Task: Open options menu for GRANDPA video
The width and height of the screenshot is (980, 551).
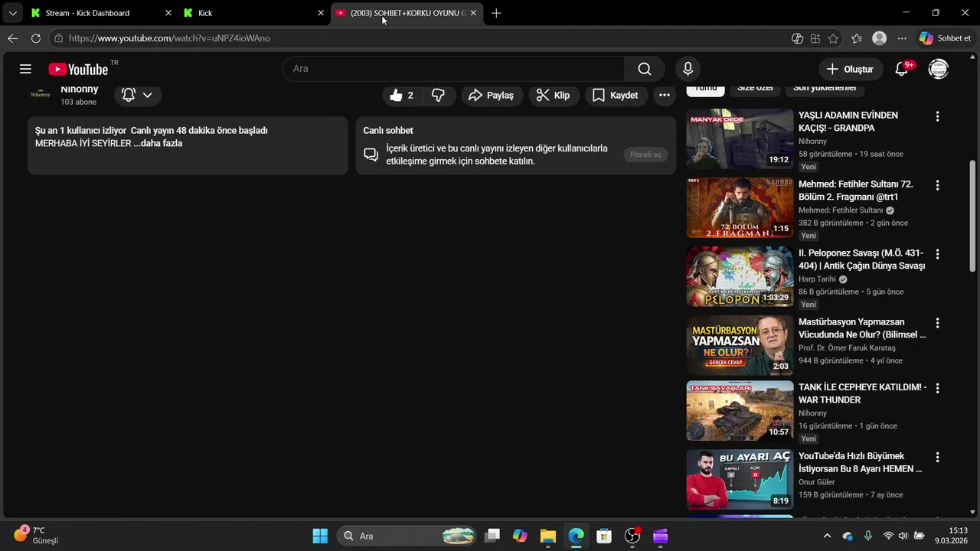Action: coord(937,116)
